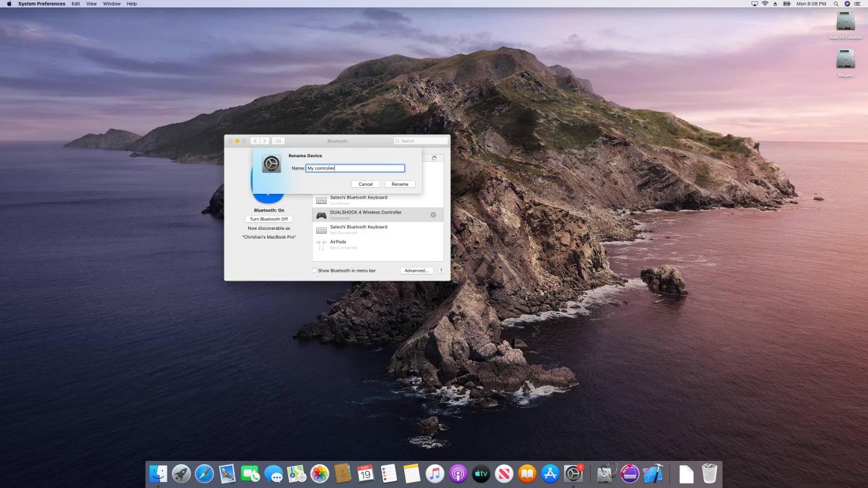The height and width of the screenshot is (488, 868).
Task: Click the Name field containing My controller
Action: [x=355, y=168]
